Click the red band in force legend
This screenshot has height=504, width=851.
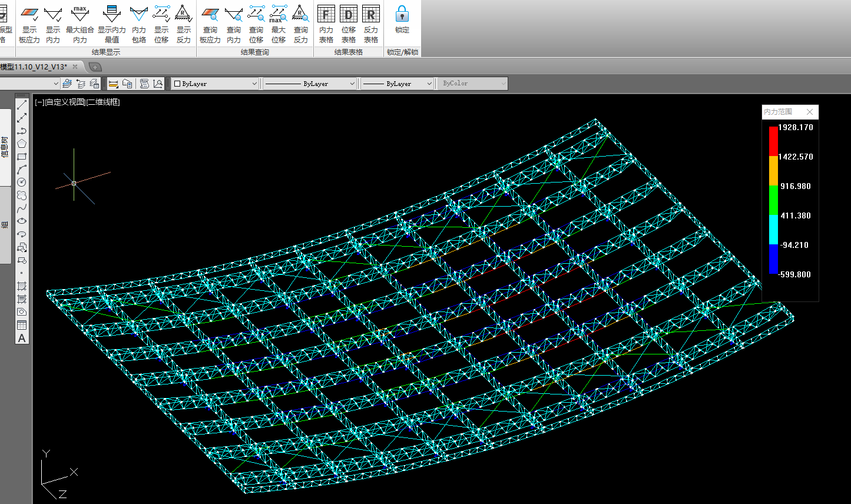click(773, 141)
